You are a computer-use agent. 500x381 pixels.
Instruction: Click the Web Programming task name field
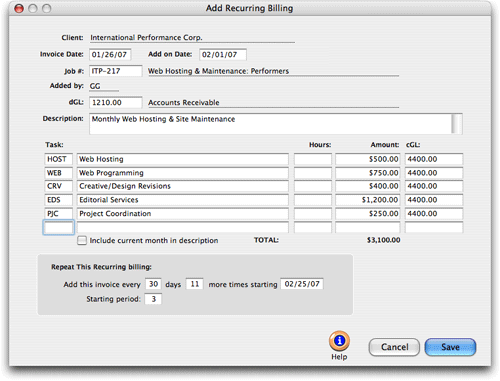pyautogui.click(x=183, y=173)
